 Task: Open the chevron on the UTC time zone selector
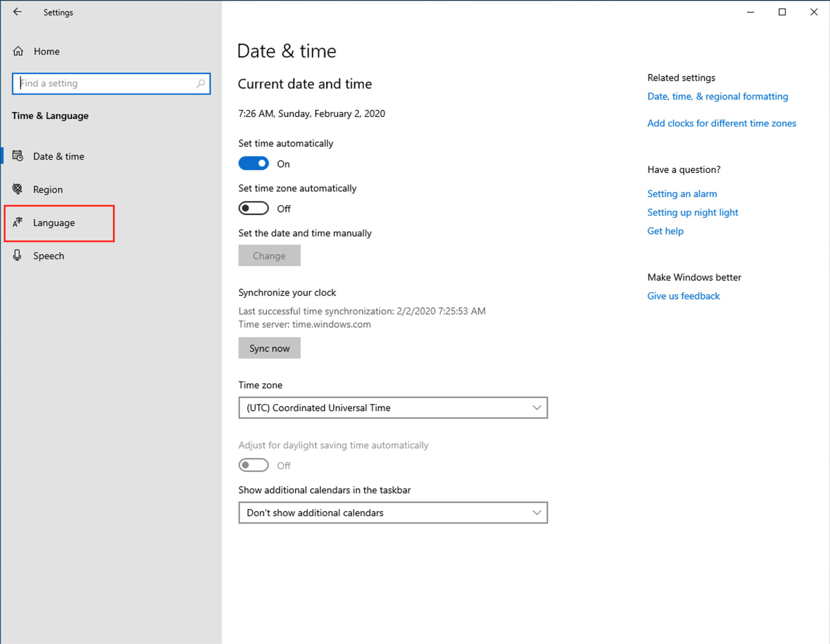point(537,408)
